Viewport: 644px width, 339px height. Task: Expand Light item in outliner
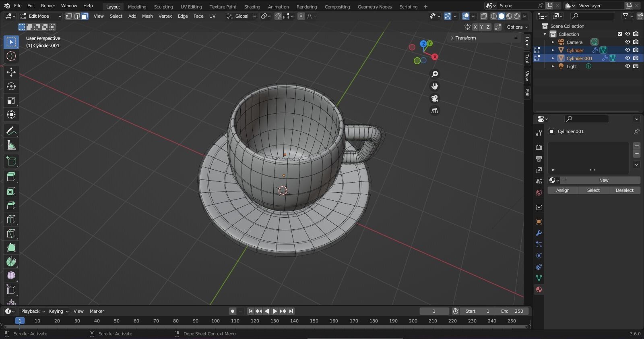tap(553, 66)
